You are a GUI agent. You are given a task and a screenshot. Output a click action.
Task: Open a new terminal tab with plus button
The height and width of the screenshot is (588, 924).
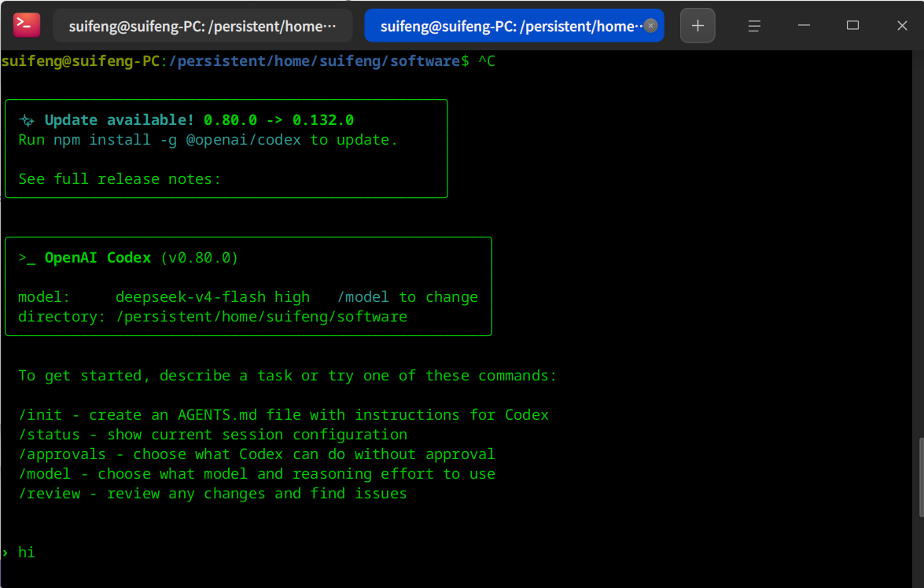pyautogui.click(x=698, y=26)
